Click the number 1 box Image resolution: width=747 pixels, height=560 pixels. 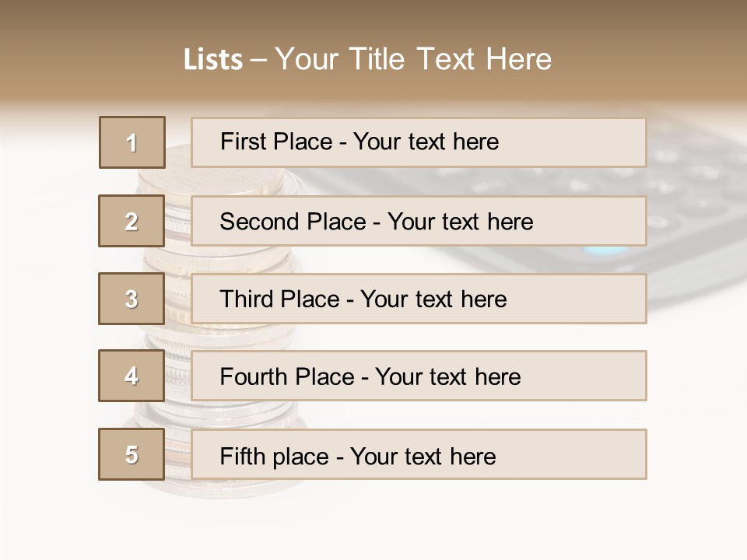pyautogui.click(x=132, y=142)
